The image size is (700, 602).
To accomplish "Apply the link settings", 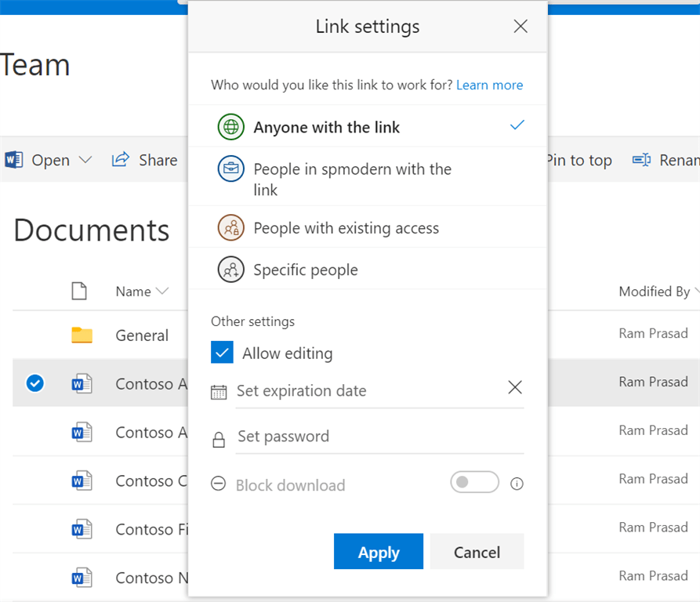I will coord(379,551).
